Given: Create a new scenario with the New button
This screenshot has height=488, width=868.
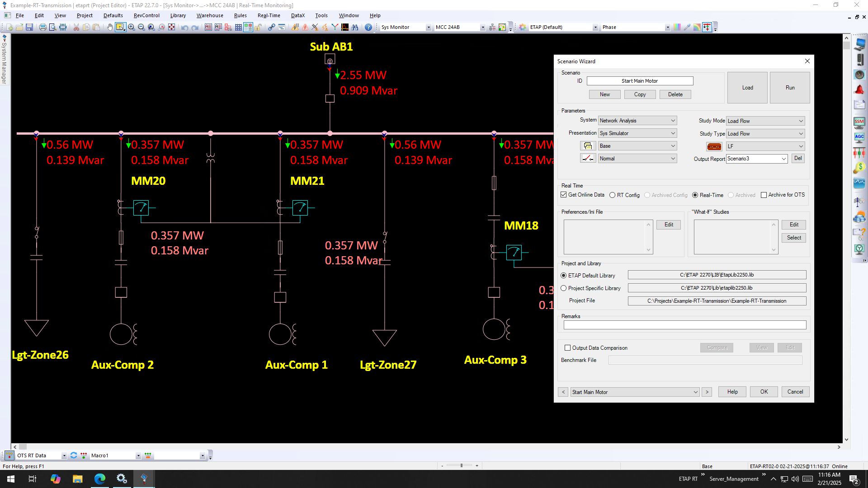Looking at the screenshot, I should pos(604,94).
